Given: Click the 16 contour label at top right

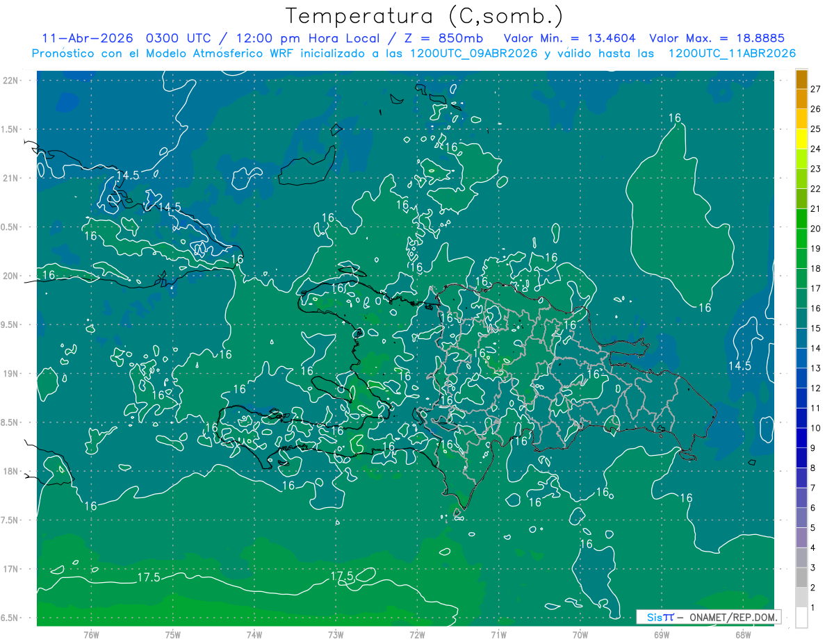Looking at the screenshot, I should point(675,118).
